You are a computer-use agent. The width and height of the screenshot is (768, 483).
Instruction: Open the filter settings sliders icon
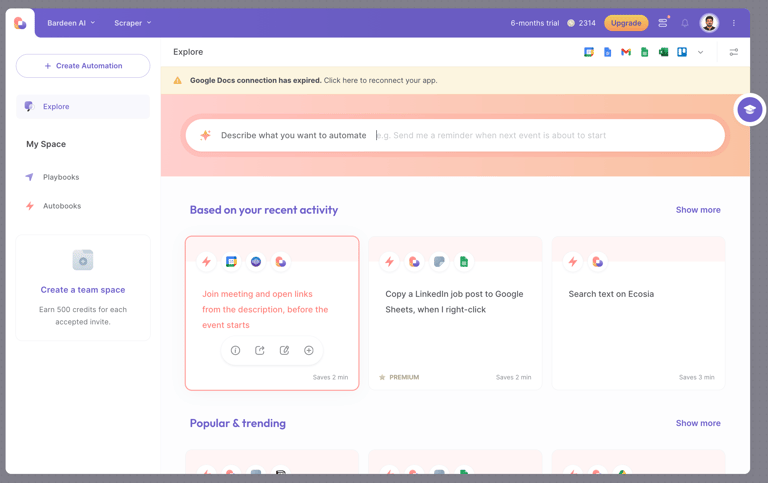(734, 52)
